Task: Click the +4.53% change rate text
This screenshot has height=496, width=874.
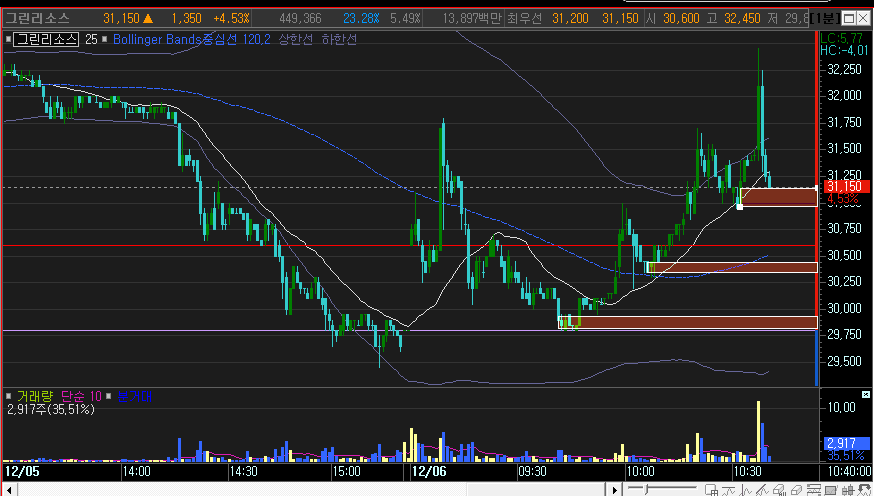Action: point(232,18)
